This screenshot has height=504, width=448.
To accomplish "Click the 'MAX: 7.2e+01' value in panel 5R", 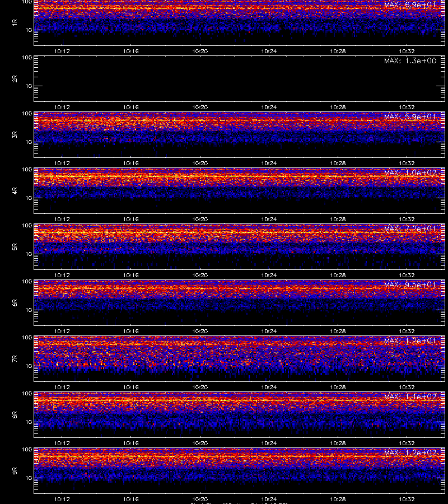I will coord(410,228).
